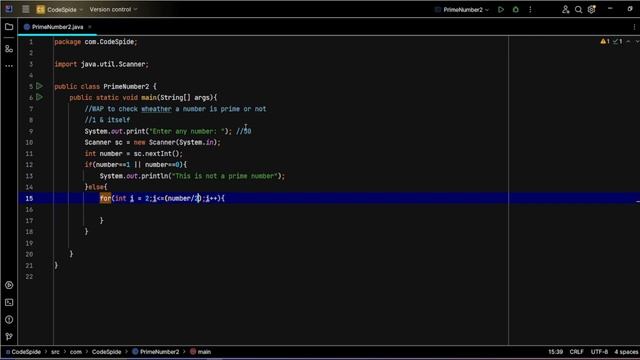Image resolution: width=640 pixels, height=360 pixels.
Task: Open the Project tool window folder icon
Action: (9, 27)
